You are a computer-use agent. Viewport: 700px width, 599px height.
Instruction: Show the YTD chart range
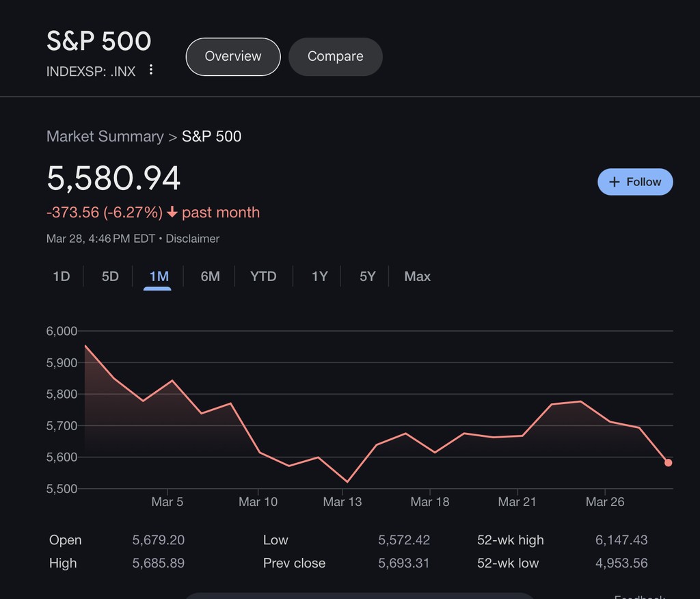(x=263, y=276)
